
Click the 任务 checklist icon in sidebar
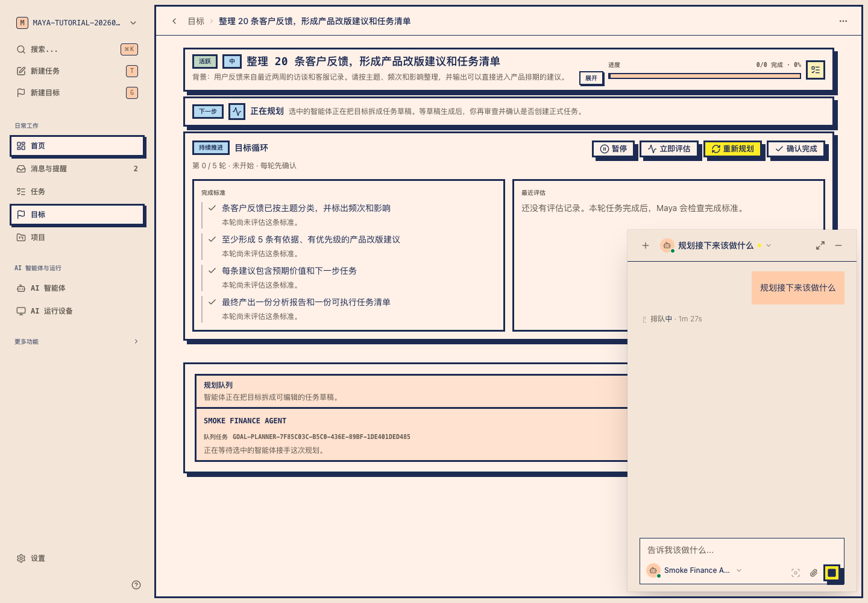click(21, 192)
